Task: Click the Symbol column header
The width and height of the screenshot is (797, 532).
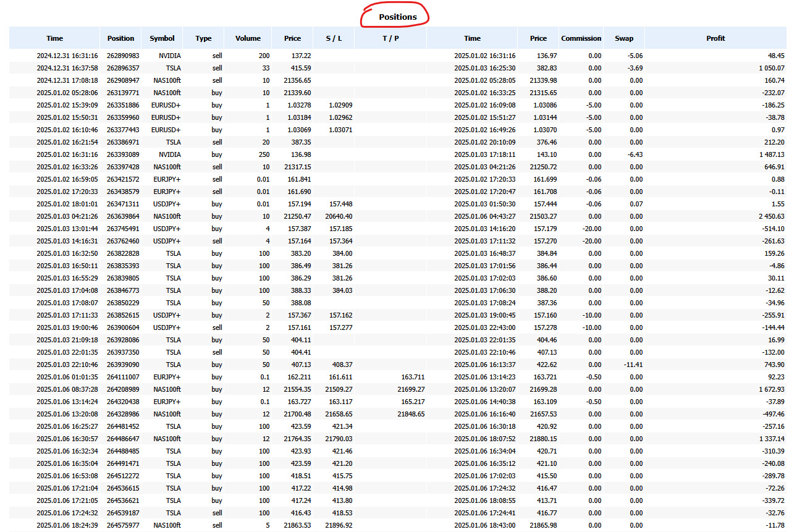Action: pyautogui.click(x=161, y=38)
